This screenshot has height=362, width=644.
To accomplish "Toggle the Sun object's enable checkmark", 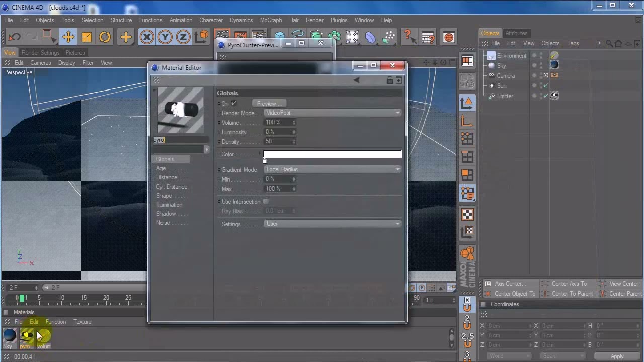I will (x=546, y=86).
